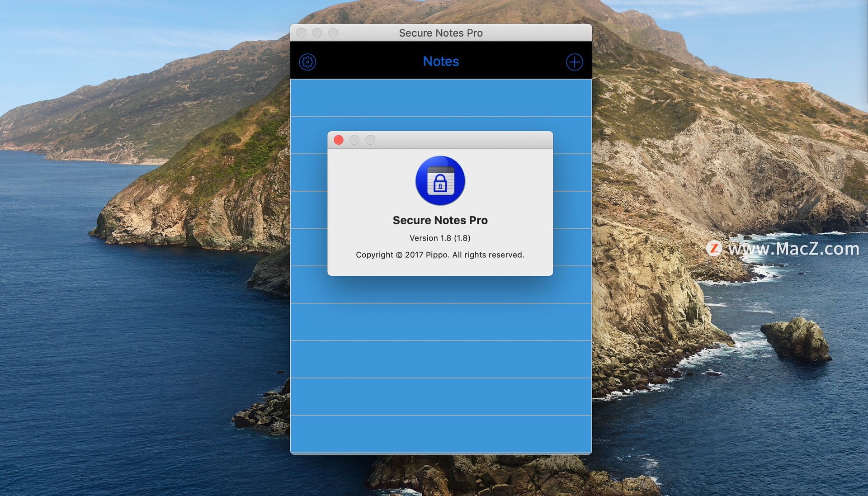The image size is (868, 496).
Task: Click the Version 1.8 (1.8) text
Action: (440, 238)
